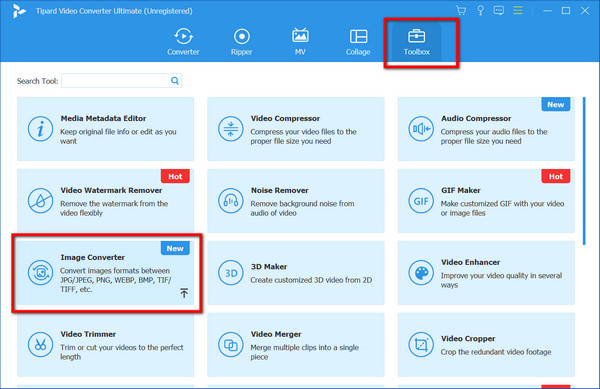Click the New badge on Audio Compressor

tap(555, 104)
